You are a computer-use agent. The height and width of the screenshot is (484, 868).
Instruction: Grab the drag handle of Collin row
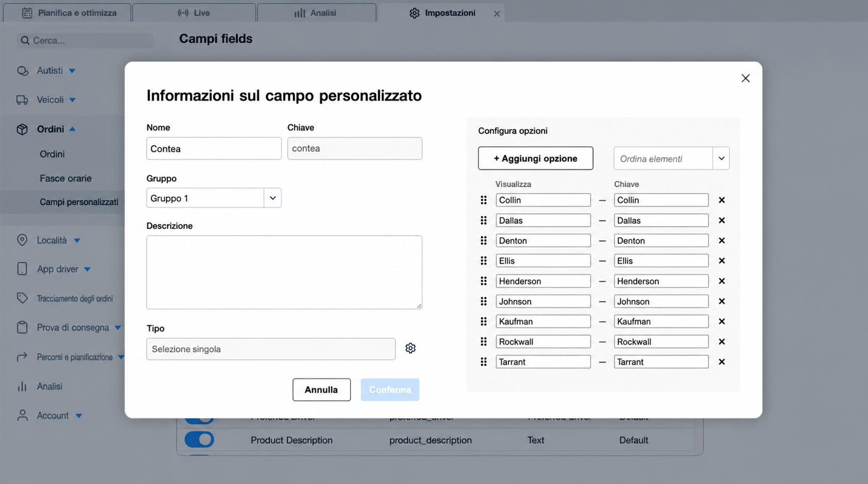[x=483, y=200]
